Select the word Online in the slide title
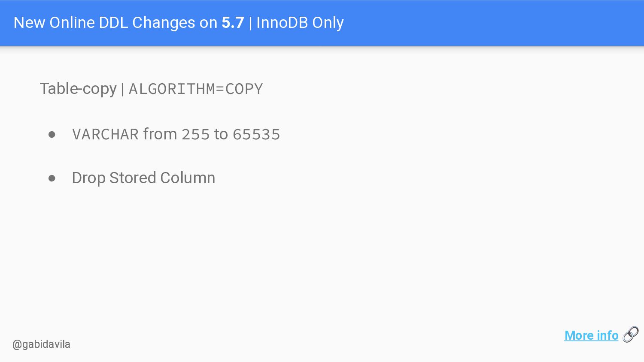644x362 pixels. tap(72, 23)
